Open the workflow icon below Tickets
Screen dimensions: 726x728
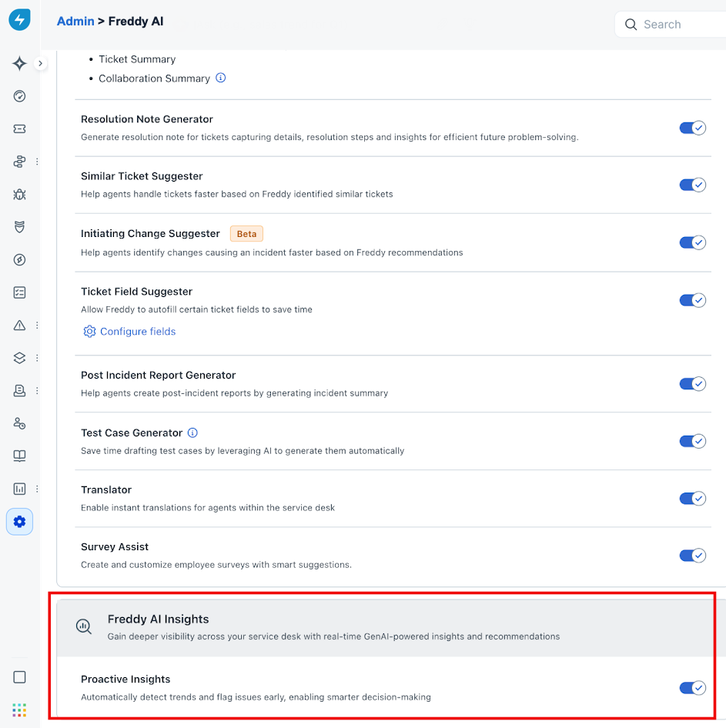click(x=19, y=162)
